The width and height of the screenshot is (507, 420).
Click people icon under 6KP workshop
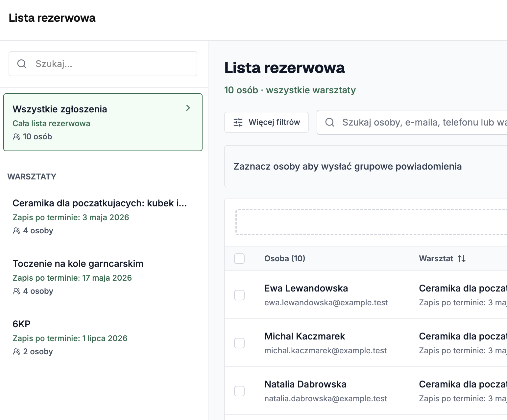(x=16, y=352)
